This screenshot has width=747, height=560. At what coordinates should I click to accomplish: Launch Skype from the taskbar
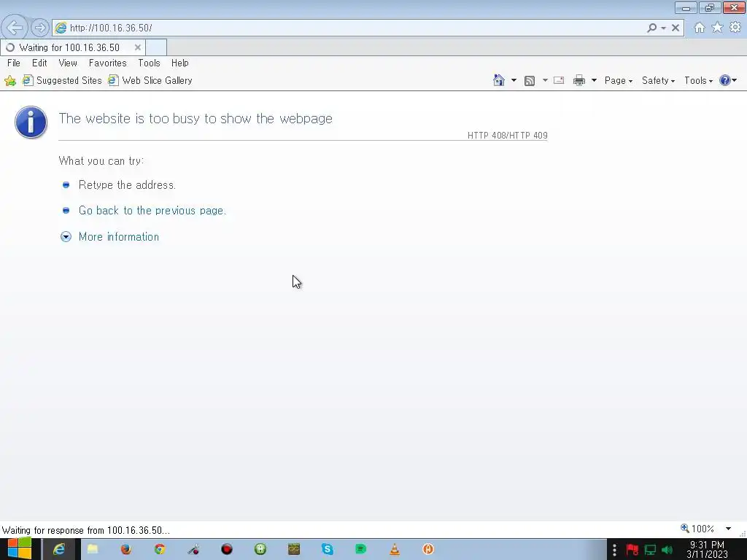click(x=328, y=549)
